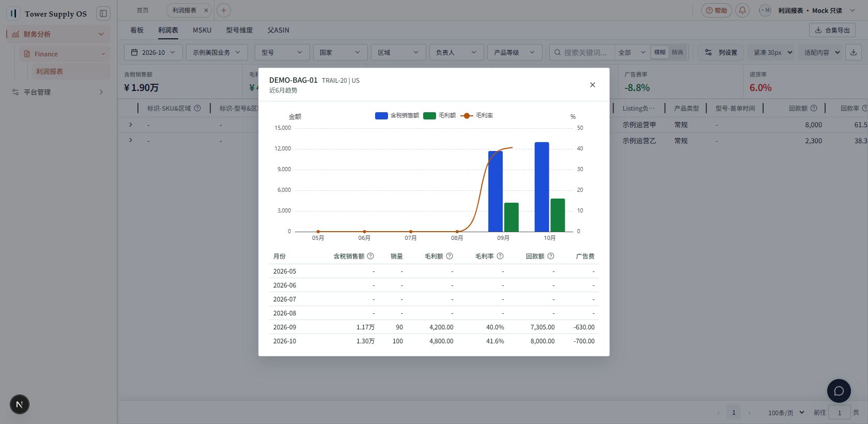Click the Tower Supply OS logo
Viewport: 868px width, 424px height.
[14, 13]
